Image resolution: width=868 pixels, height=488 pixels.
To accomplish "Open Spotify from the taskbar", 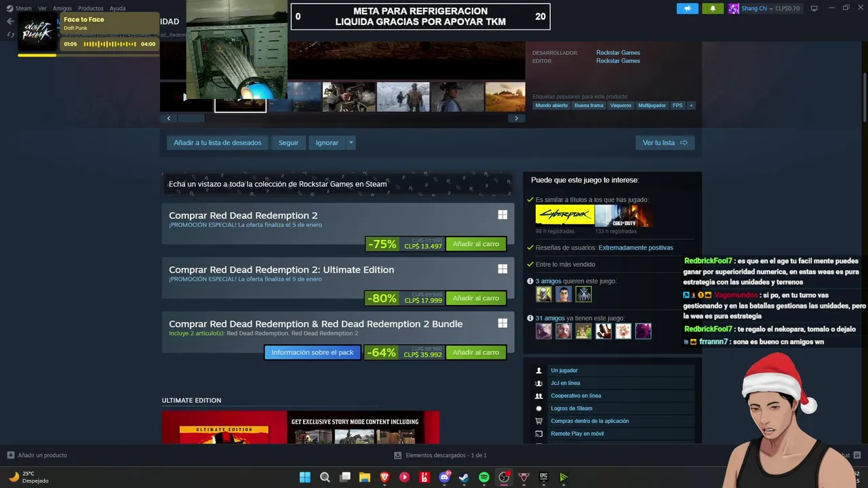I will [x=484, y=477].
